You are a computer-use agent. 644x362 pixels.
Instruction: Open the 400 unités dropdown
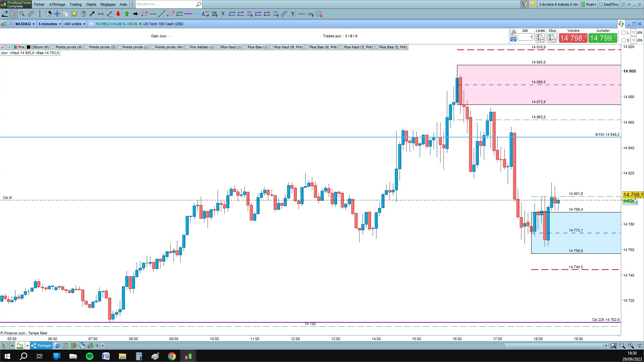75,24
